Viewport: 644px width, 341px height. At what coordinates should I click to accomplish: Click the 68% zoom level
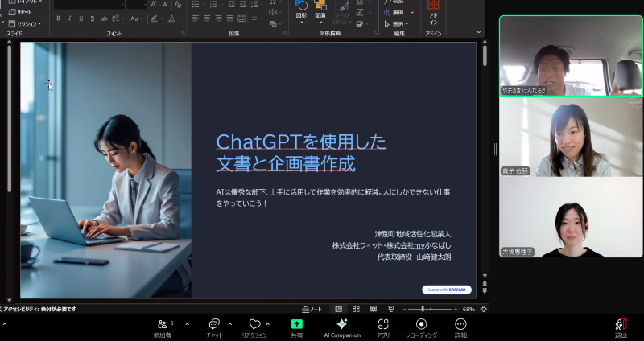click(x=469, y=309)
